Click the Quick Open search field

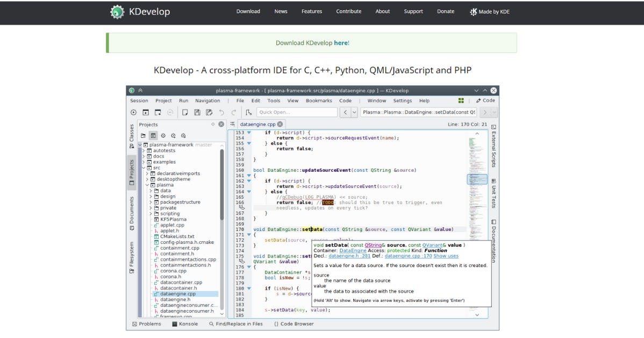296,112
